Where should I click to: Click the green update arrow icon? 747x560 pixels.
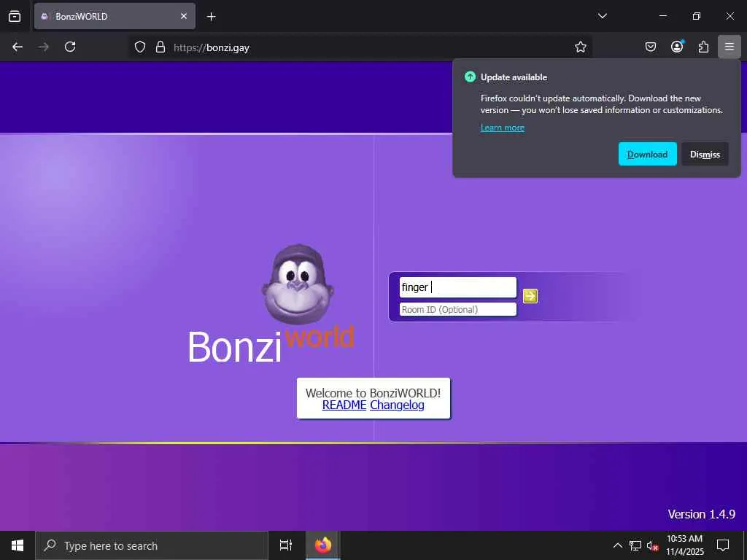pos(470,77)
